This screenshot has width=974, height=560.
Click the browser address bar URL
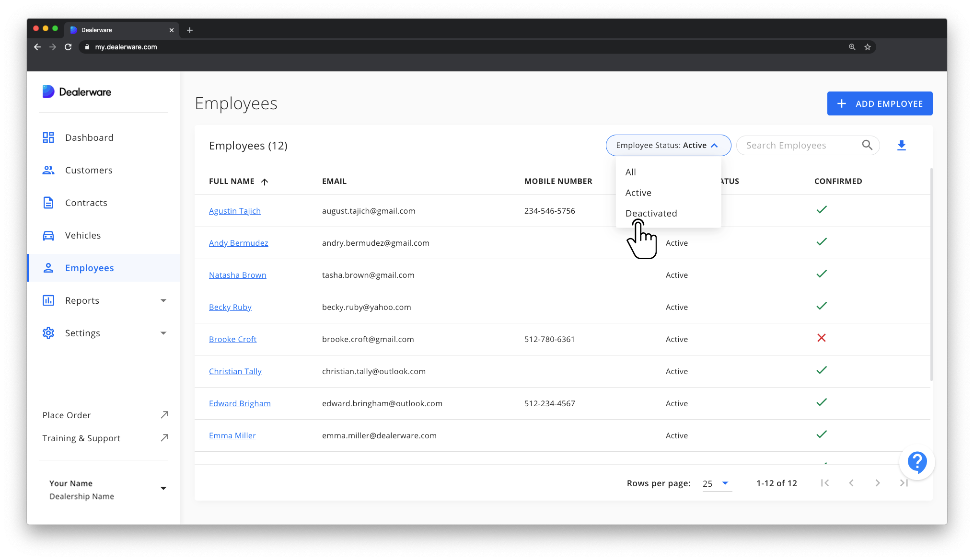pos(126,47)
